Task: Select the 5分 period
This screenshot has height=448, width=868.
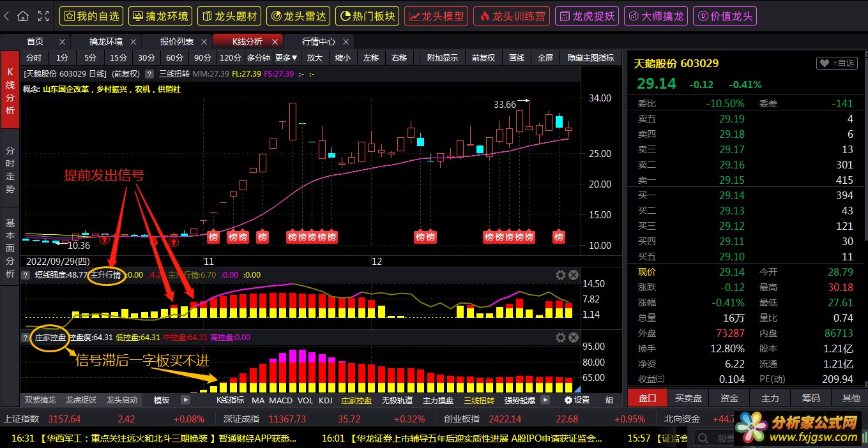Action: pos(90,57)
